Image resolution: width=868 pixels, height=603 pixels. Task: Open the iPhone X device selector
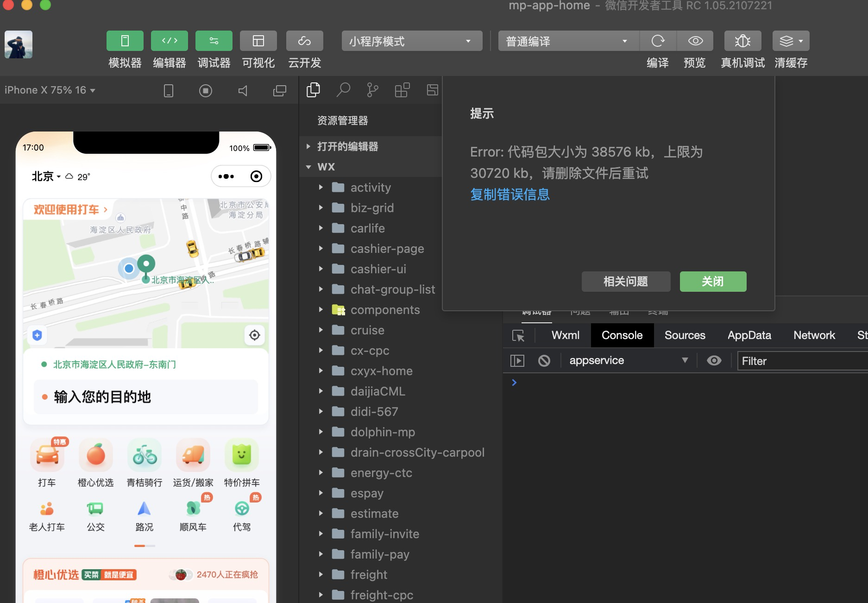coord(50,90)
